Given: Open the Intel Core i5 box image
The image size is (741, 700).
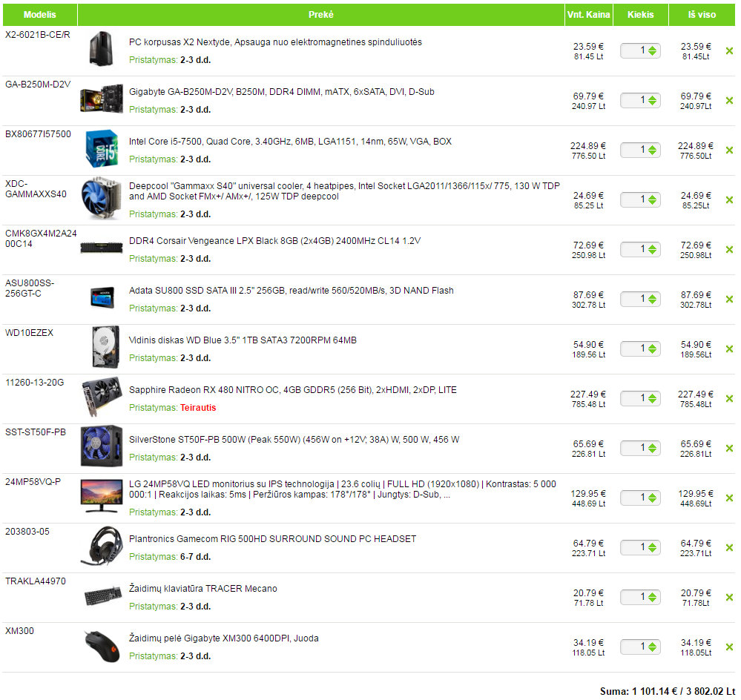Looking at the screenshot, I should pos(102,148).
